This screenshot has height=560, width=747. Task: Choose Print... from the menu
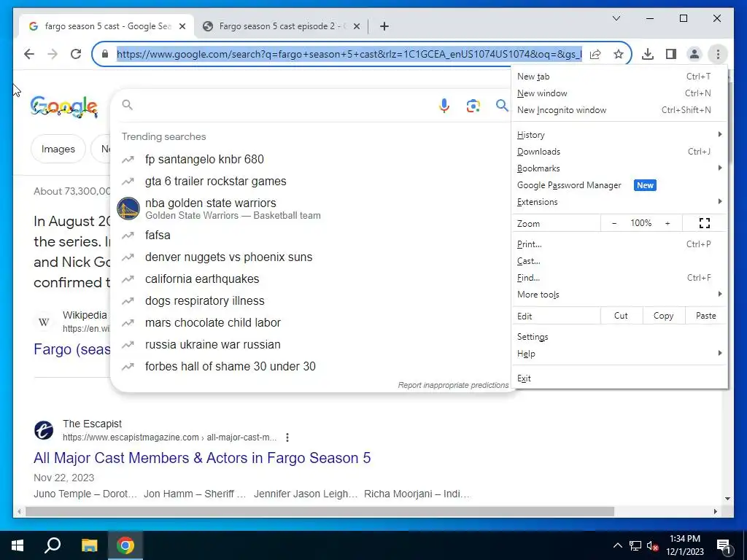619,244
